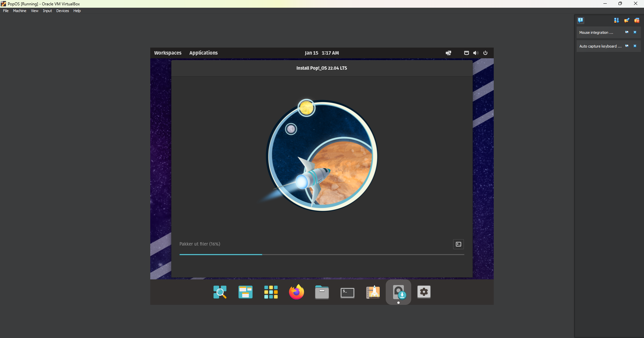Viewport: 644px width, 338px height.
Task: Dismiss the Mouse integration notification
Action: (x=635, y=32)
